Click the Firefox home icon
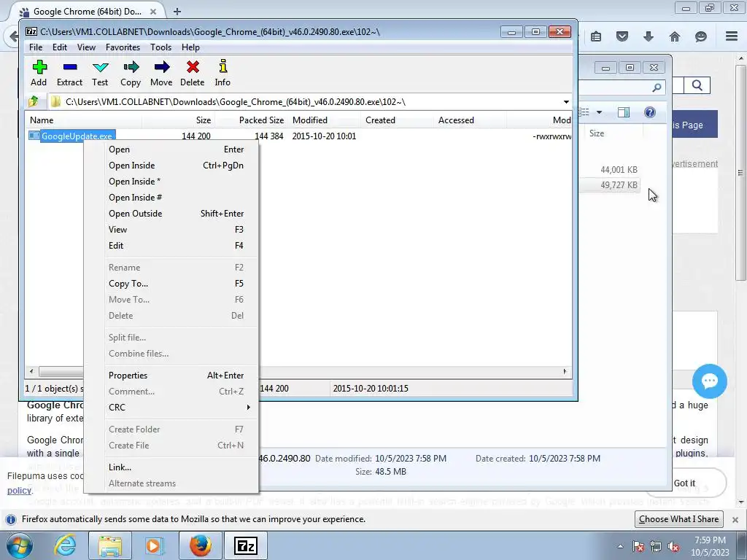Viewport: 747px width, 560px height. 674,36
